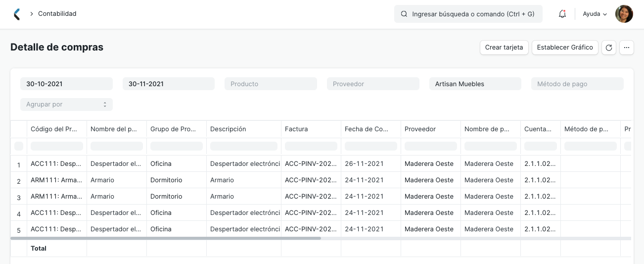Viewport: 644px width, 264px height.
Task: Open the Método de pago filter
Action: [577, 84]
